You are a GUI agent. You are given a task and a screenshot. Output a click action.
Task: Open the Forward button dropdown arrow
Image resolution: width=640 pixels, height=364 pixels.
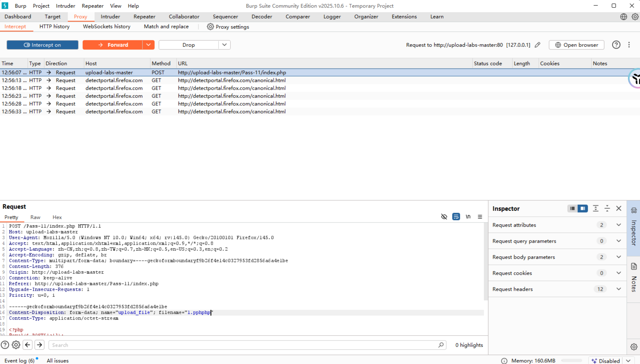(148, 45)
